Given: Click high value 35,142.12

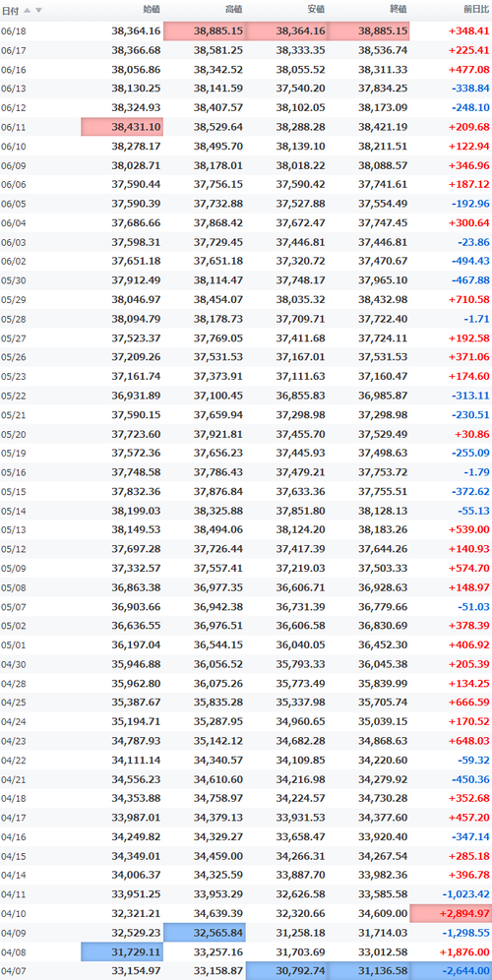Looking at the screenshot, I should (x=218, y=741).
